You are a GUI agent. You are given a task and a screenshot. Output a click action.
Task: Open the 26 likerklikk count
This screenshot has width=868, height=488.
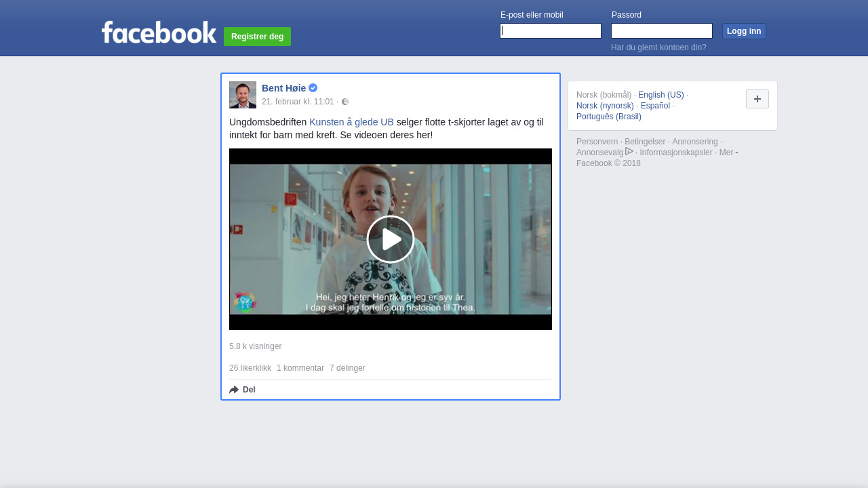coord(250,368)
